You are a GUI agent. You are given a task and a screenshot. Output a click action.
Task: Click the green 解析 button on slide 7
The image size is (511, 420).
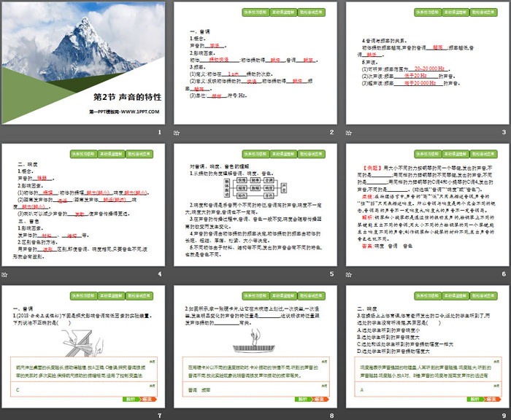pyautogui.click(x=131, y=399)
